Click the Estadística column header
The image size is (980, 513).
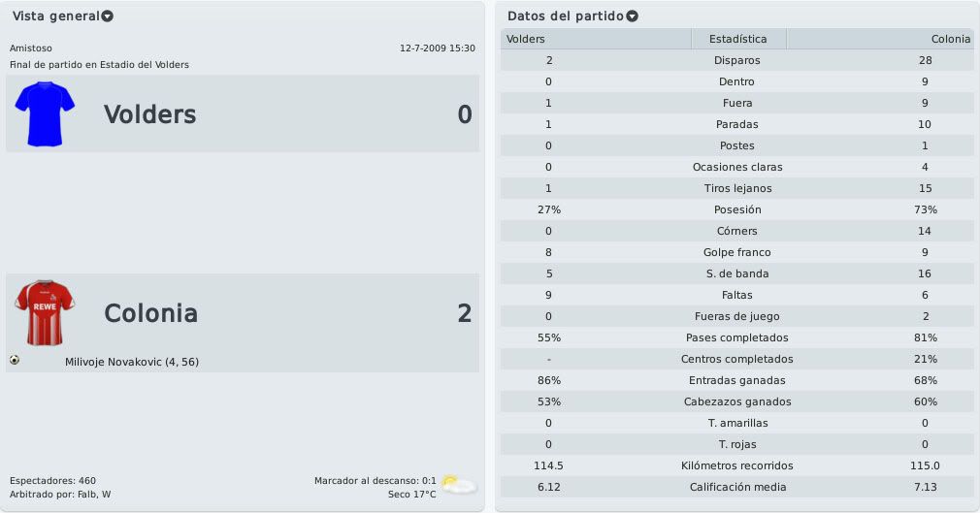pos(738,39)
